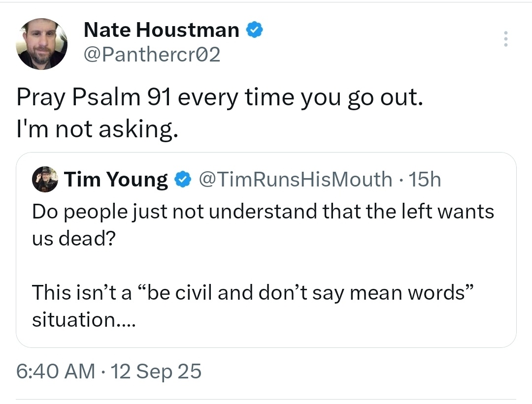Click the 15h timestamp on quoted tweet
This screenshot has width=532, height=404.
click(425, 179)
